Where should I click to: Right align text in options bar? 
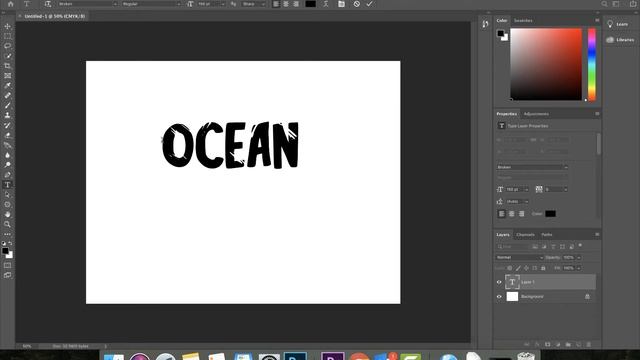296,4
